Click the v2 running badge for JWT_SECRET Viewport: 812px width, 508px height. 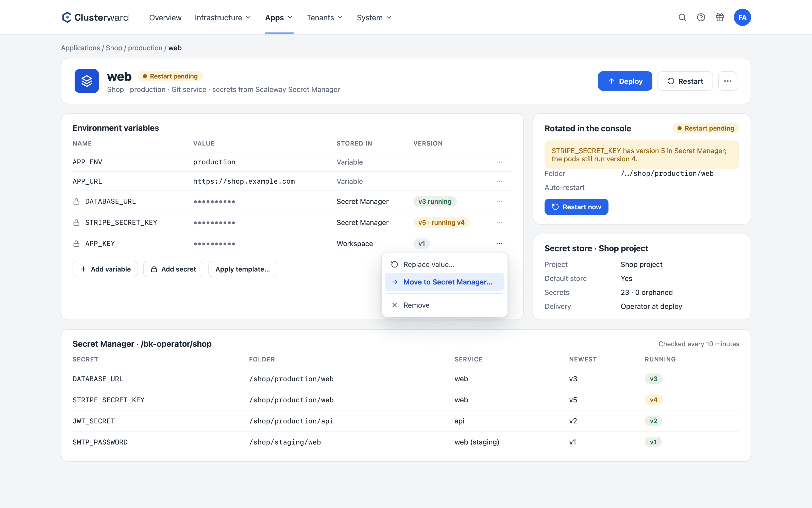[653, 421]
